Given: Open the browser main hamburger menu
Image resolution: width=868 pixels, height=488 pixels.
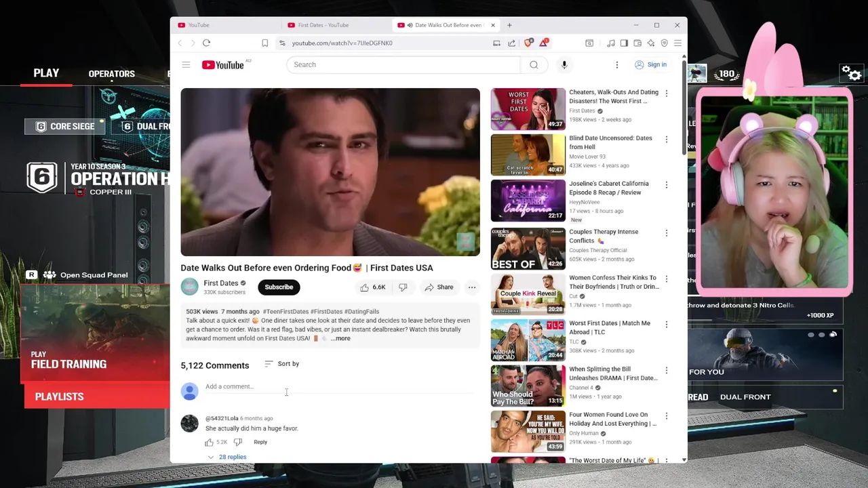Looking at the screenshot, I should click(677, 43).
